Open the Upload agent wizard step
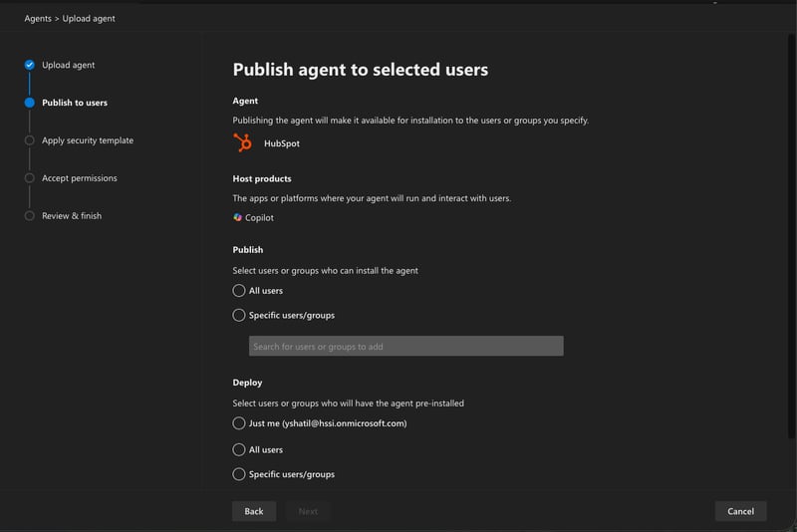The image size is (797, 532). [x=68, y=65]
